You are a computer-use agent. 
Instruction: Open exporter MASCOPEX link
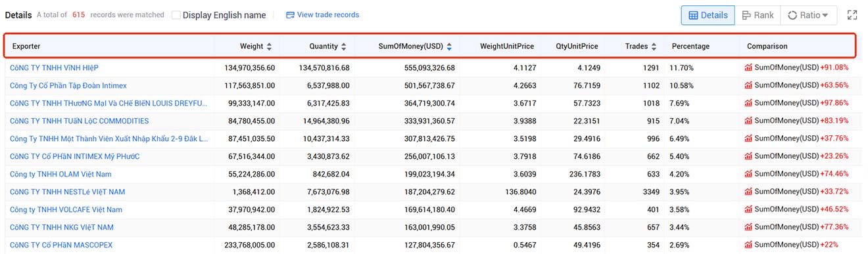click(x=61, y=245)
